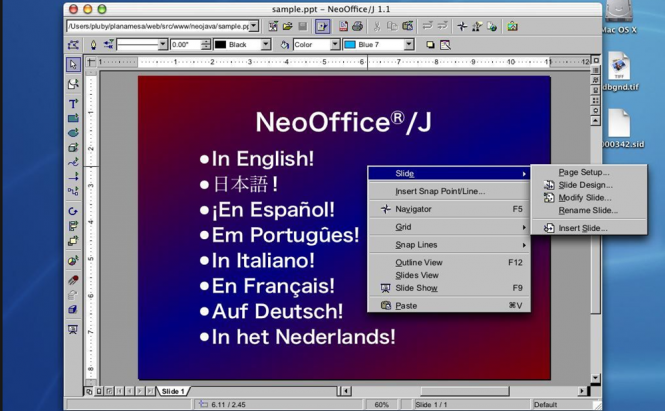This screenshot has height=411, width=665.
Task: Select the 3D Objects tool
Action: coord(73,147)
